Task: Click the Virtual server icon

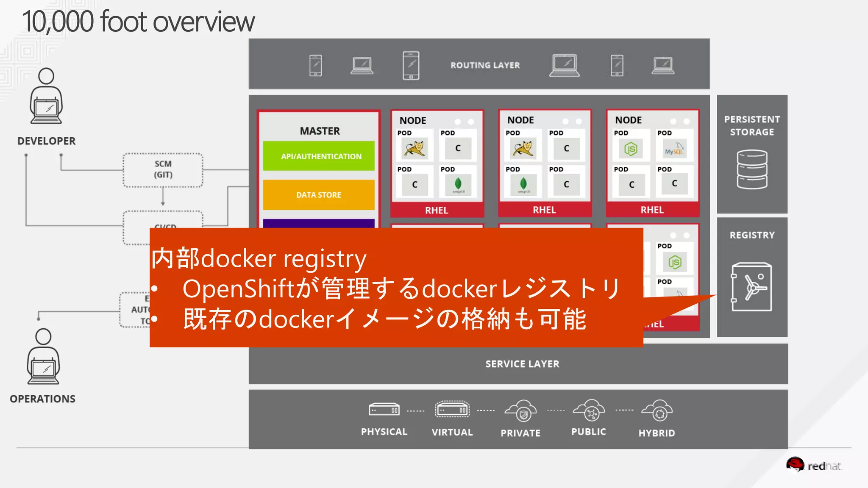Action: click(x=452, y=410)
